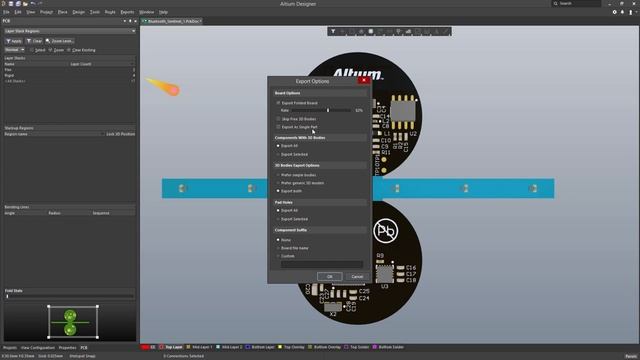Switch to Properties panel tab
Screen dimensions: 640x360
pyautogui.click(x=67, y=348)
